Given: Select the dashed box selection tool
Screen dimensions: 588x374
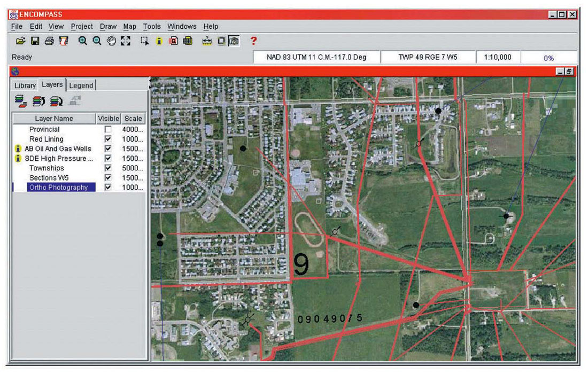Looking at the screenshot, I should click(145, 41).
